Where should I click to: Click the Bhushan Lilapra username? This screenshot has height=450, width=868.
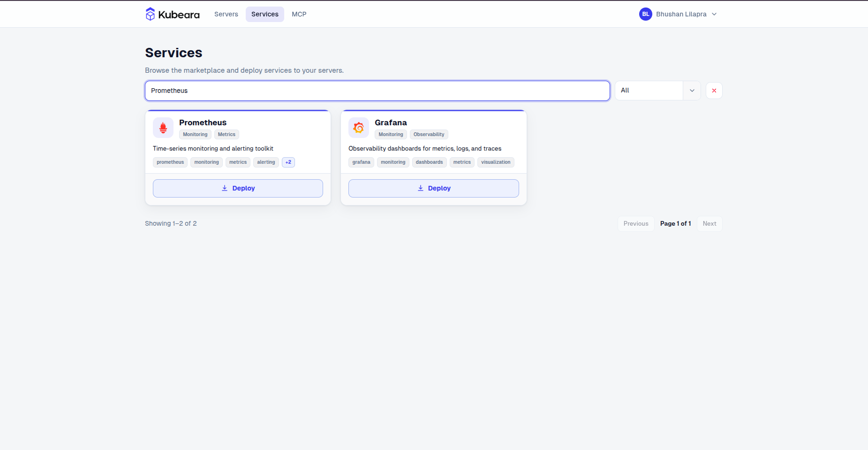pos(681,14)
